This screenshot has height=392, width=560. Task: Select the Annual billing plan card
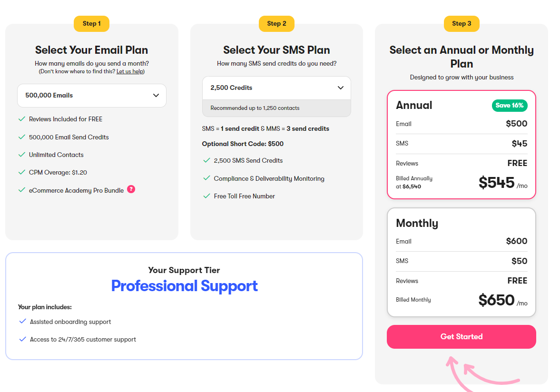tap(461, 144)
